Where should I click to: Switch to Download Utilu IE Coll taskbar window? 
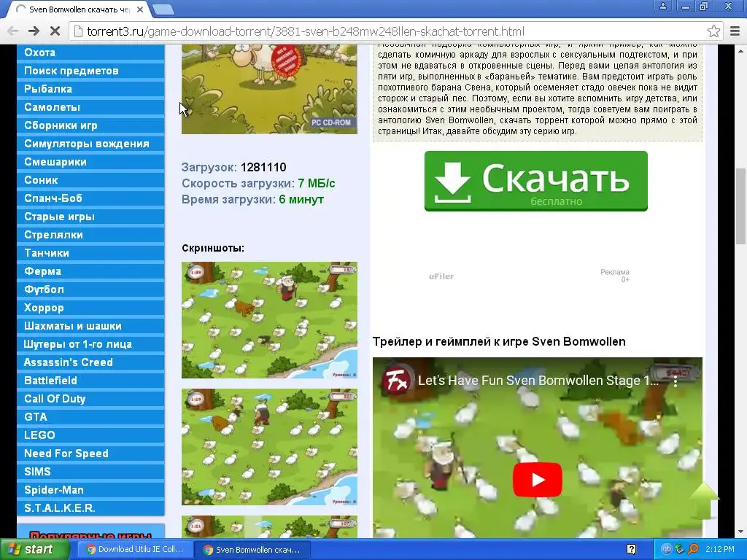[x=135, y=550]
